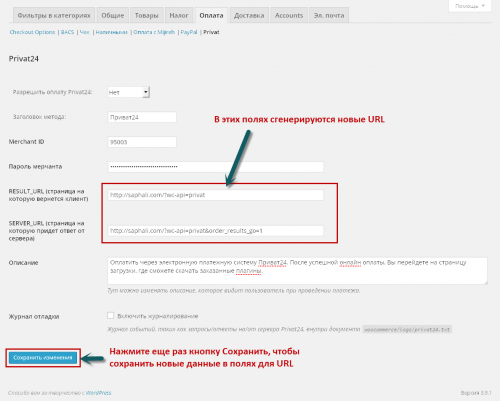
Task: Click the Сохранить изменения button
Action: click(43, 358)
